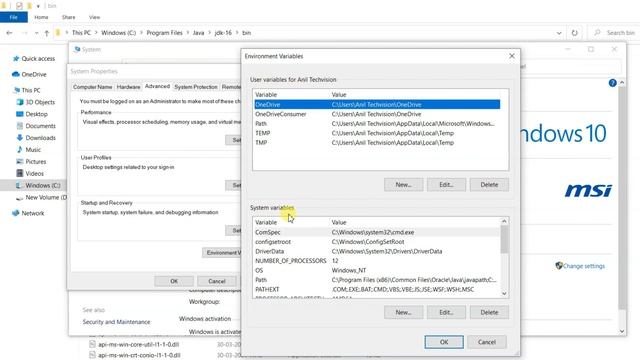The image size is (640, 360).
Task: Click jdk-16 in breadcrumb path
Action: click(223, 33)
